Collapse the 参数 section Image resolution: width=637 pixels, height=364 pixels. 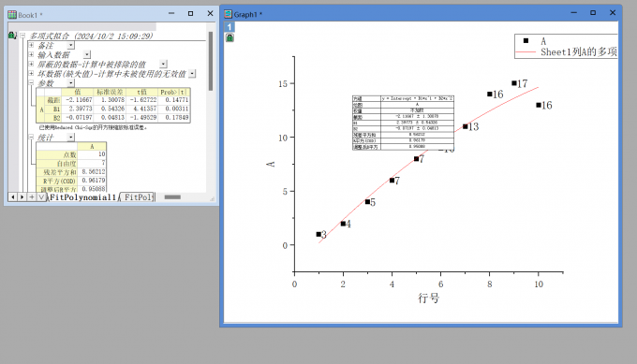click(x=31, y=82)
